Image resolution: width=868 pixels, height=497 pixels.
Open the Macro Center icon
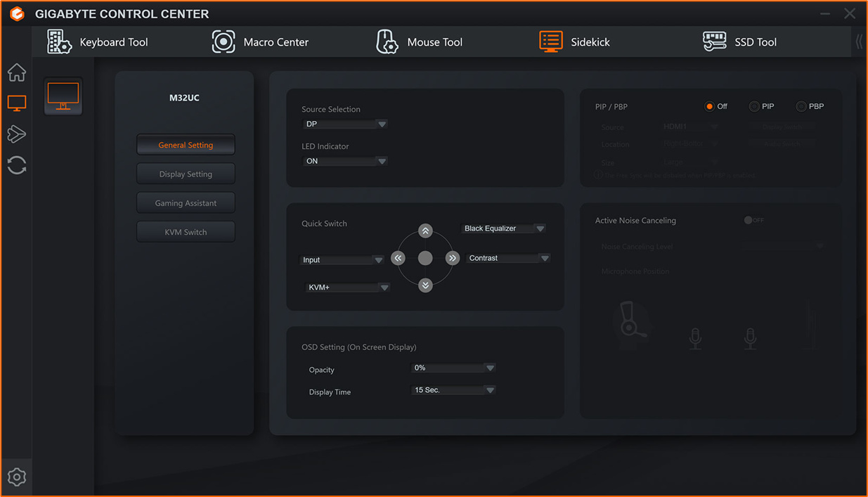[x=224, y=41]
